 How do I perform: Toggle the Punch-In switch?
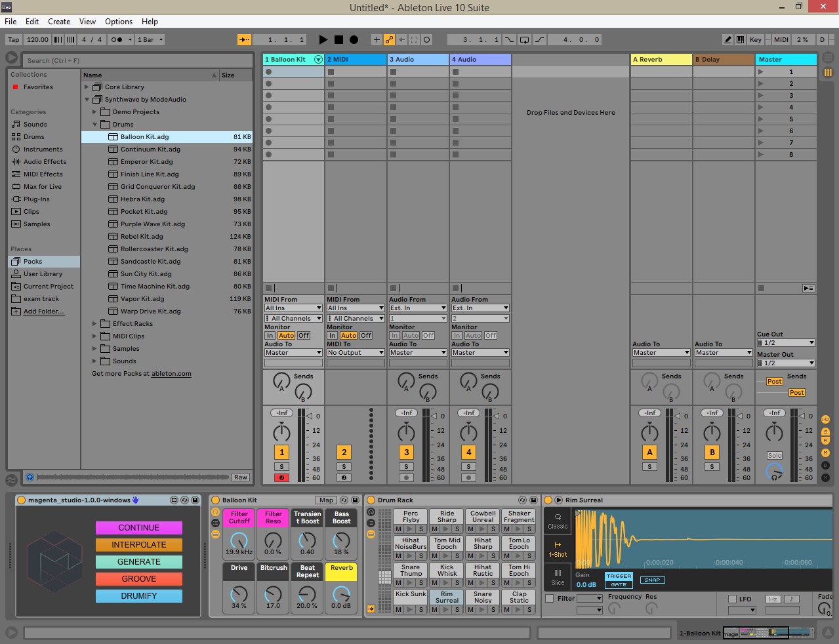pyautogui.click(x=510, y=39)
